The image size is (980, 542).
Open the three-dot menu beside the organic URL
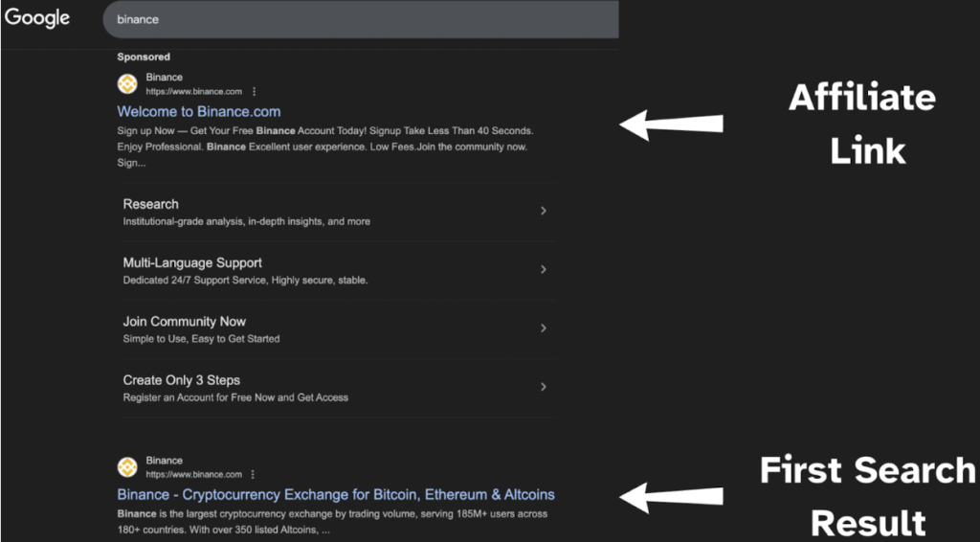click(x=253, y=474)
